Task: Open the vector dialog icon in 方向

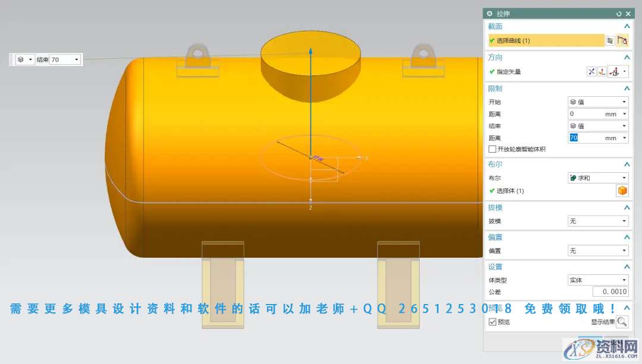Action: [602, 72]
